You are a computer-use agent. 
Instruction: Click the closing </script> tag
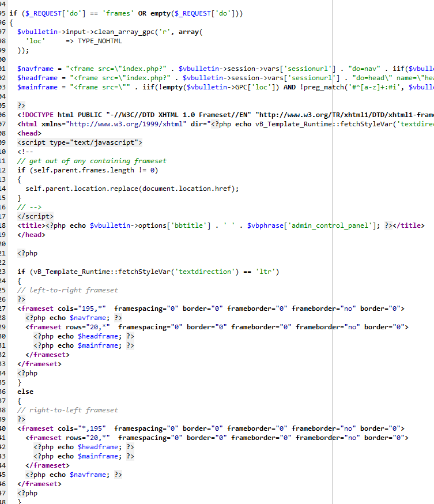coord(35,216)
